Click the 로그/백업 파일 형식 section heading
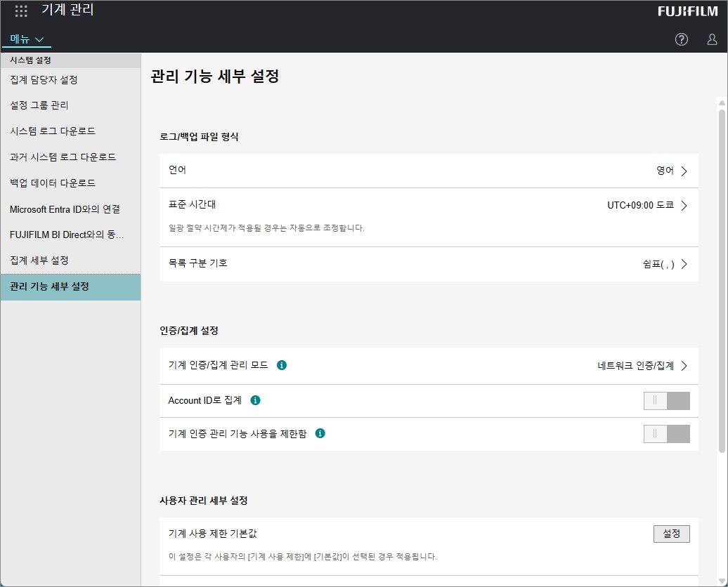Image resolution: width=728 pixels, height=587 pixels. tap(199, 137)
